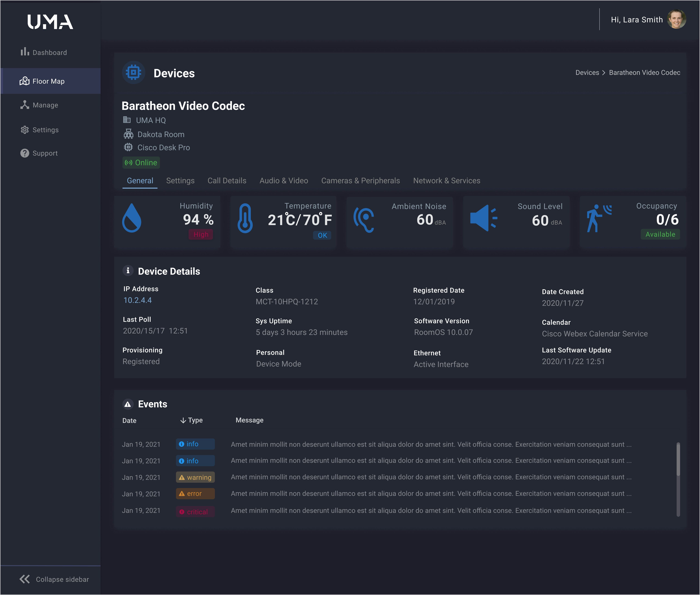
Task: Collapse the sidebar using double chevron
Action: click(x=25, y=579)
